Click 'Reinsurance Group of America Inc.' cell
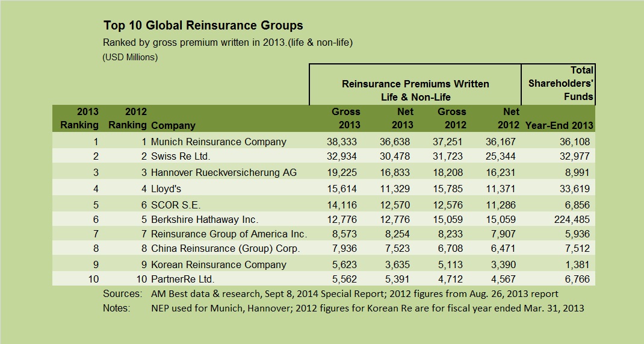Image resolution: width=644 pixels, height=344 pixels. click(229, 234)
